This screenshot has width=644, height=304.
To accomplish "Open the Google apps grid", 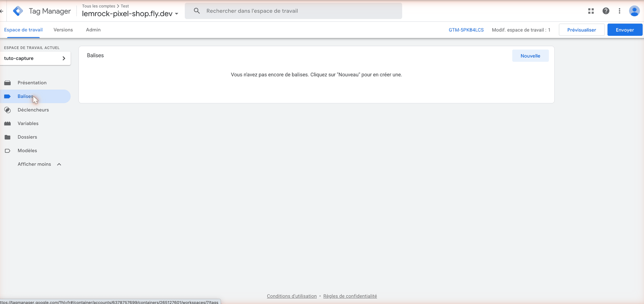I will [x=591, y=11].
